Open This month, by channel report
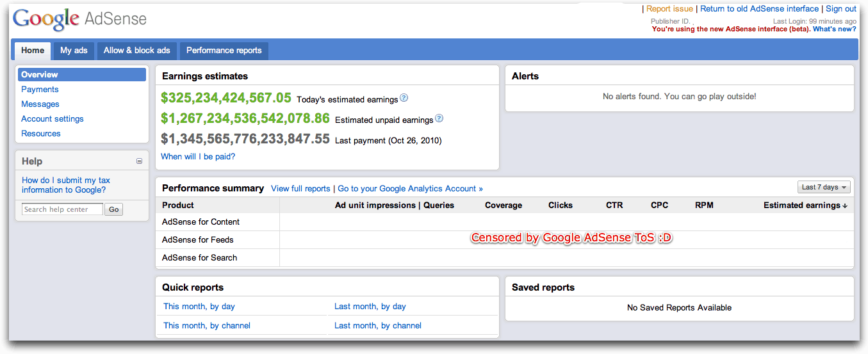The image size is (868, 354). (207, 326)
